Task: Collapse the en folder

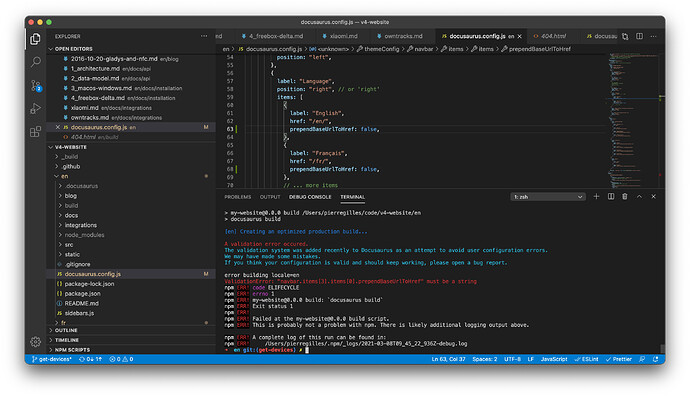Action: pos(131,176)
